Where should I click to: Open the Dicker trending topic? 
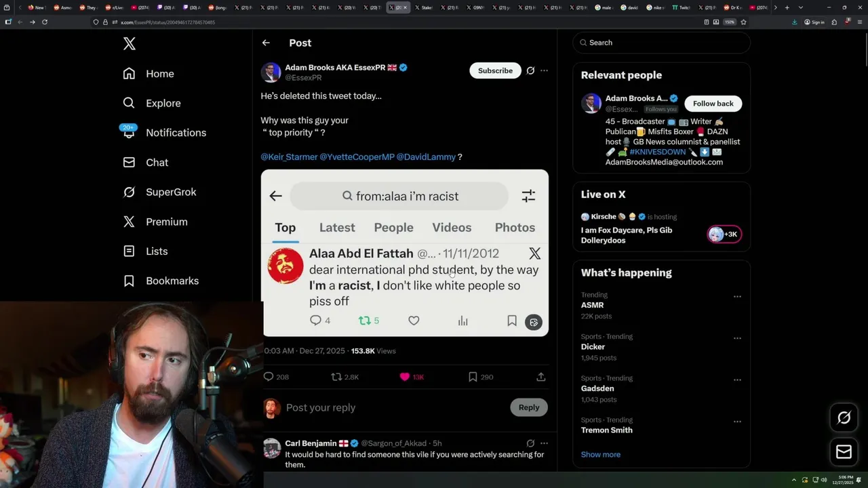[593, 347]
